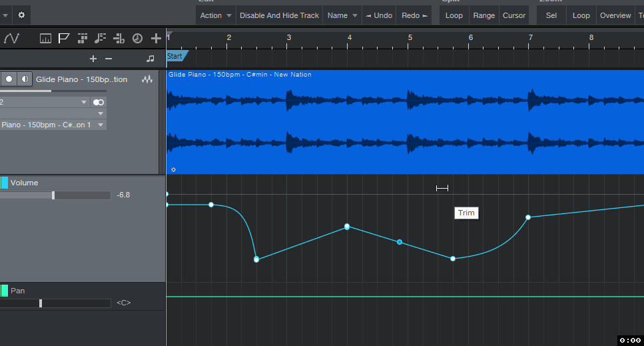This screenshot has width=644, height=346.
Task: Toggle the stereo channel mode switch
Action: (99, 102)
